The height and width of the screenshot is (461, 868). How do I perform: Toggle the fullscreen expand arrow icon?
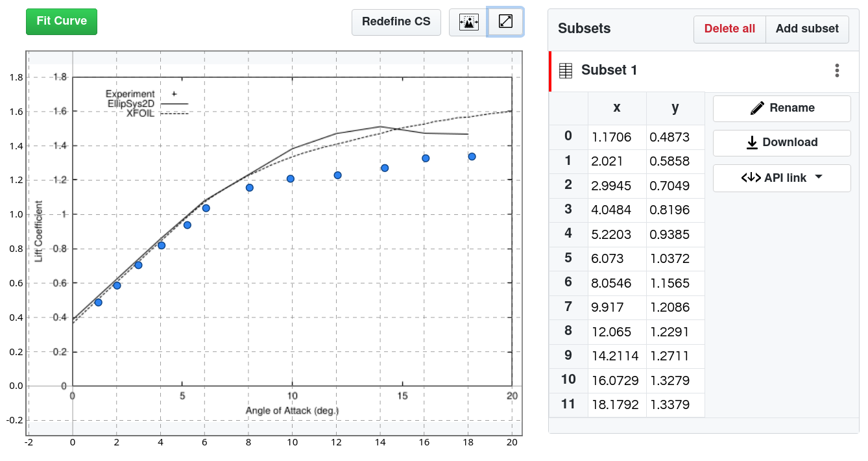505,22
